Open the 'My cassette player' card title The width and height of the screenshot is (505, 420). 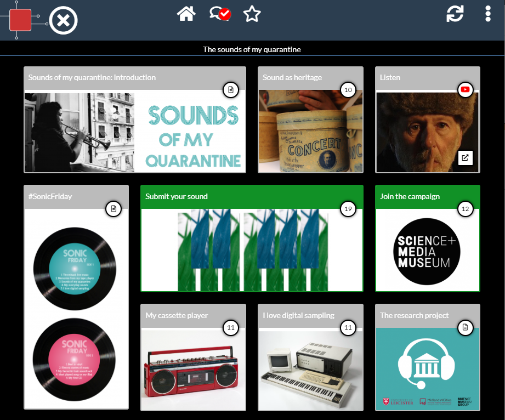point(177,315)
